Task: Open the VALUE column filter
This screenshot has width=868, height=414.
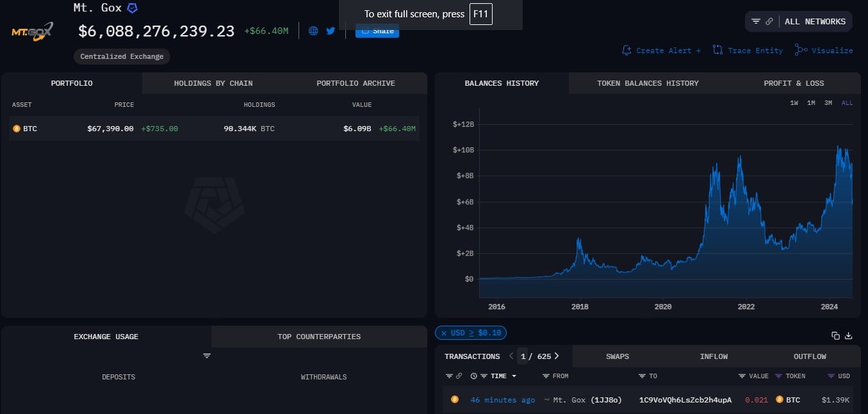Action: (x=742, y=376)
